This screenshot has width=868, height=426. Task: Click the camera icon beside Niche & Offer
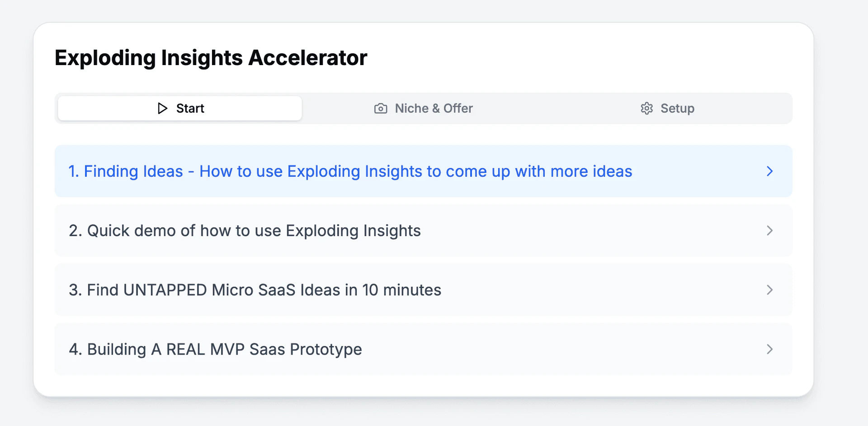point(380,108)
